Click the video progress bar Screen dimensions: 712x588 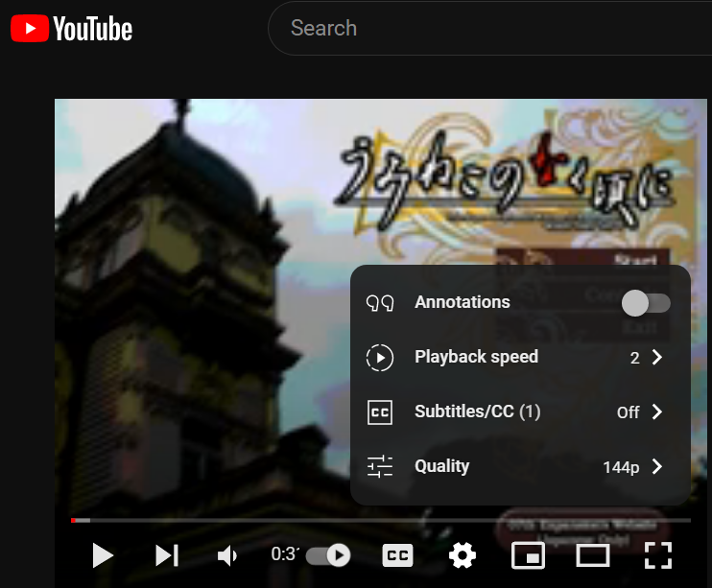pos(381,520)
